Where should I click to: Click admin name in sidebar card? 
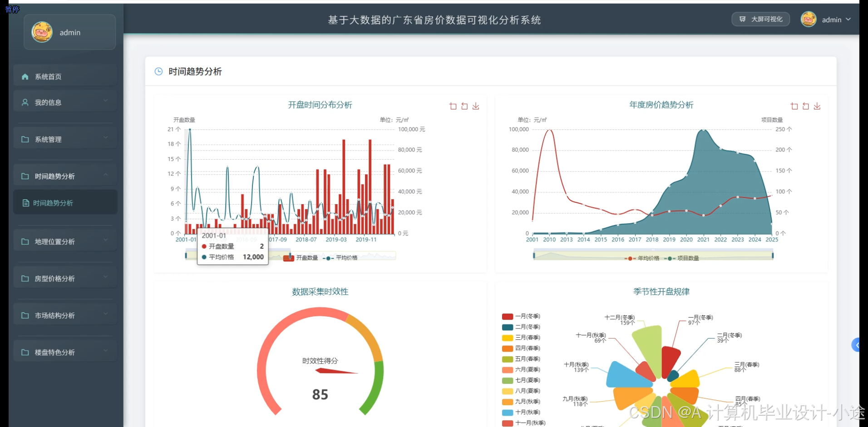point(70,33)
